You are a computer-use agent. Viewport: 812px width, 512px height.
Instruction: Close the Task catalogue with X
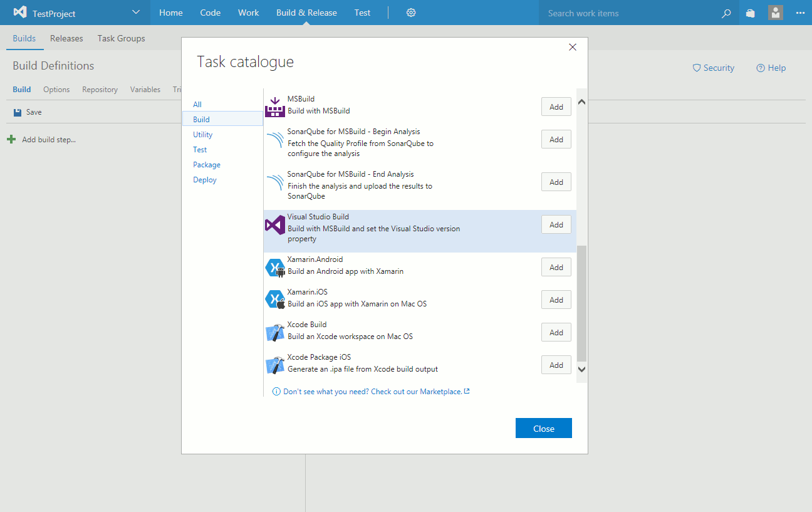coord(572,47)
